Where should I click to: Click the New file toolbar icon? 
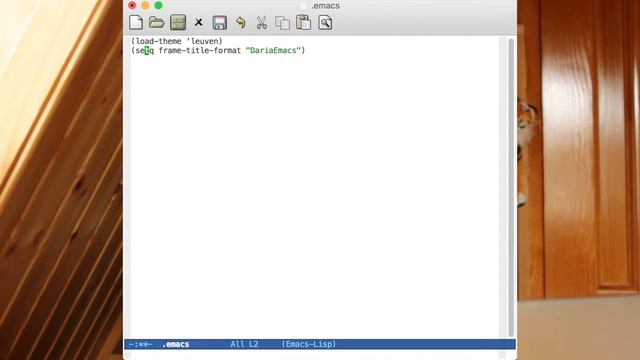click(136, 22)
